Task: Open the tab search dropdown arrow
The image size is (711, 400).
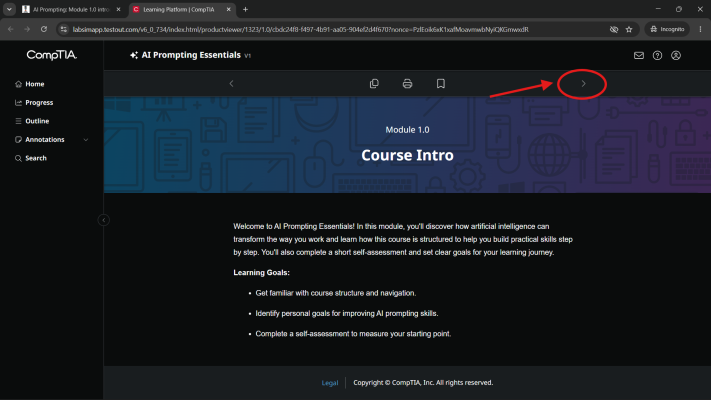Action: (x=9, y=9)
